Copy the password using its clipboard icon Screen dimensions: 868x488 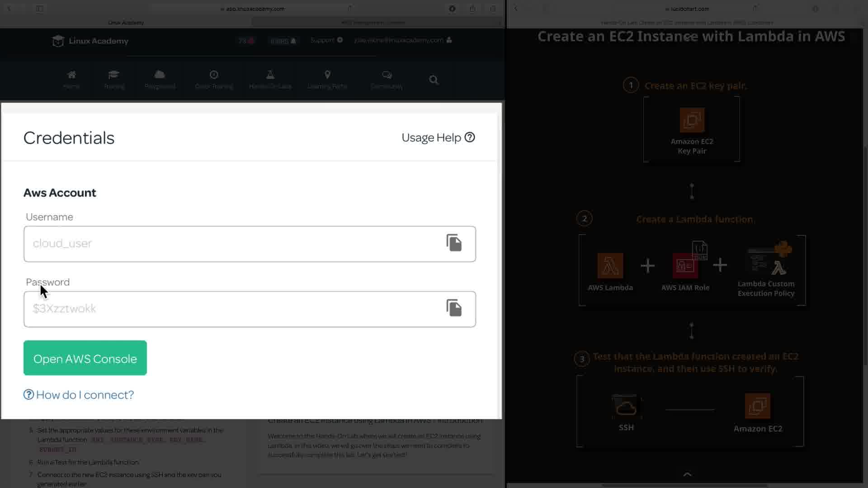coord(454,308)
